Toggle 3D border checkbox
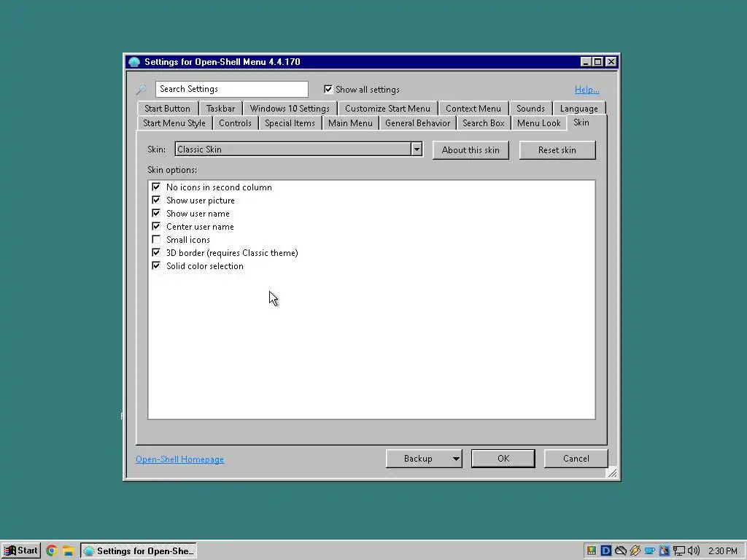747x560 pixels. pyautogui.click(x=156, y=252)
